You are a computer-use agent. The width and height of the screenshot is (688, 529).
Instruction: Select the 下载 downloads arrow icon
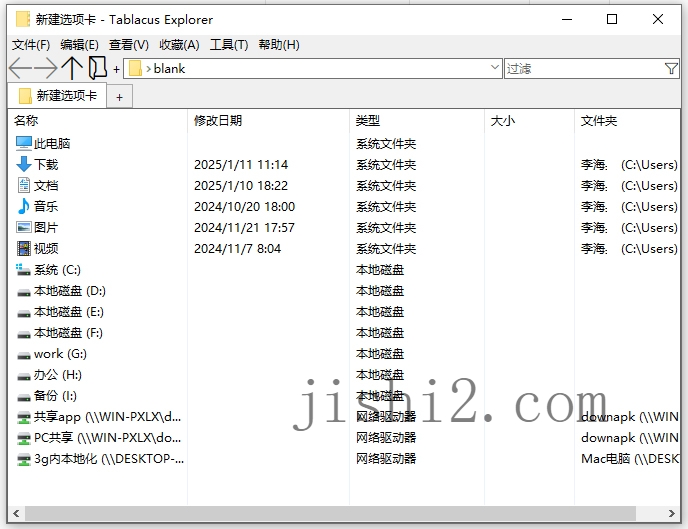coord(24,164)
